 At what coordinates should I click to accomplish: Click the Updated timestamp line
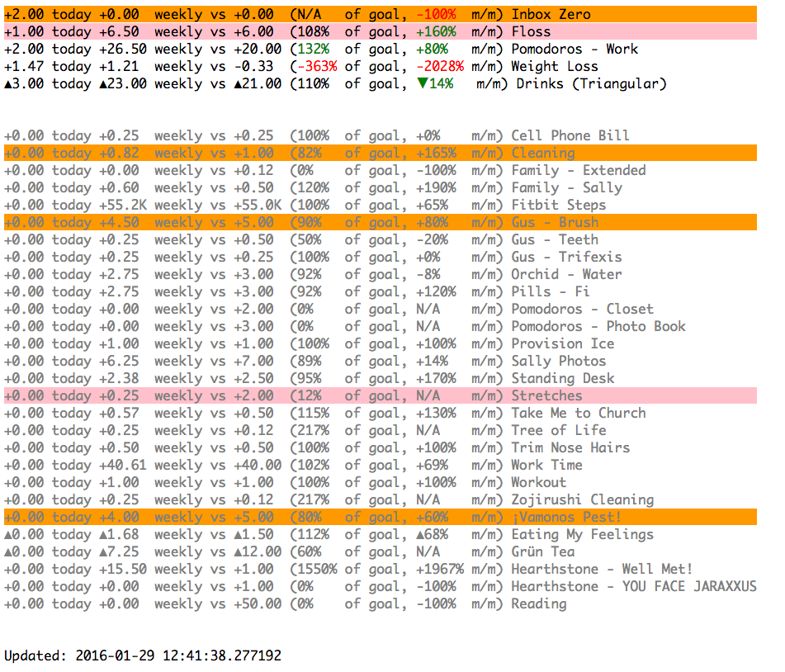(143, 655)
